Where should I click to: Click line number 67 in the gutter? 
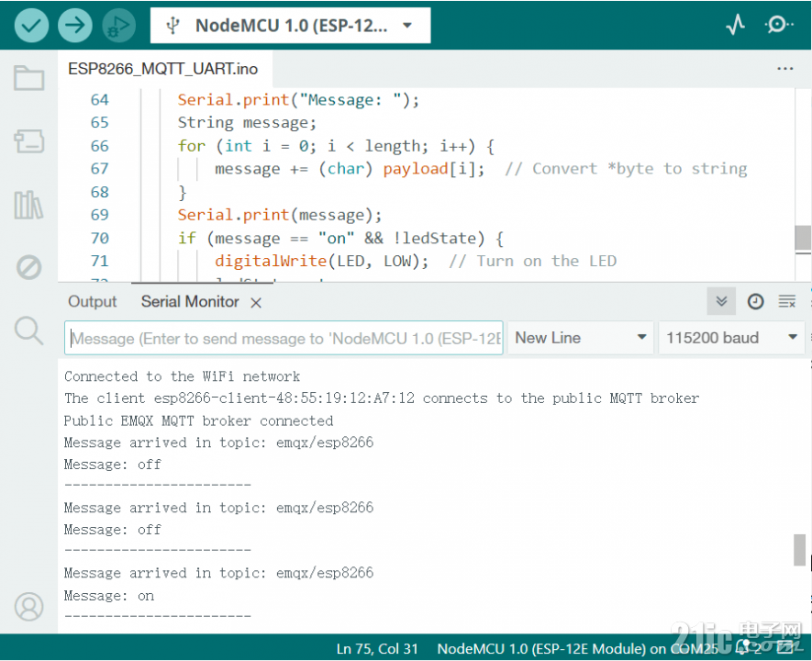coord(99,169)
